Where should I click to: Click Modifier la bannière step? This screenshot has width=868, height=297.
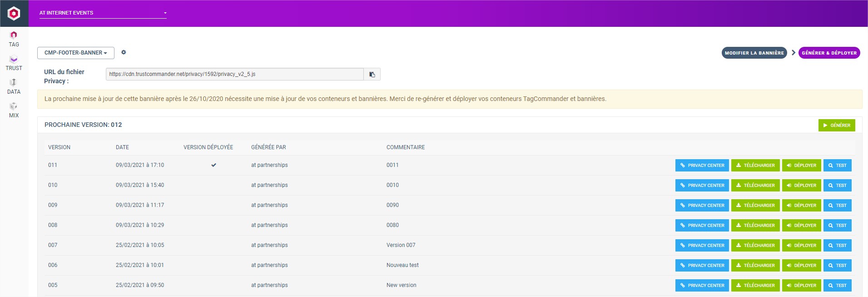click(x=754, y=53)
